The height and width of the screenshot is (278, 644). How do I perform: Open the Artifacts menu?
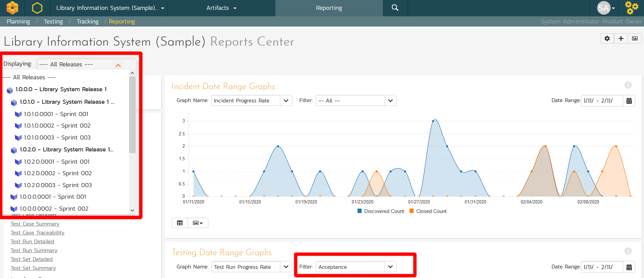click(221, 8)
